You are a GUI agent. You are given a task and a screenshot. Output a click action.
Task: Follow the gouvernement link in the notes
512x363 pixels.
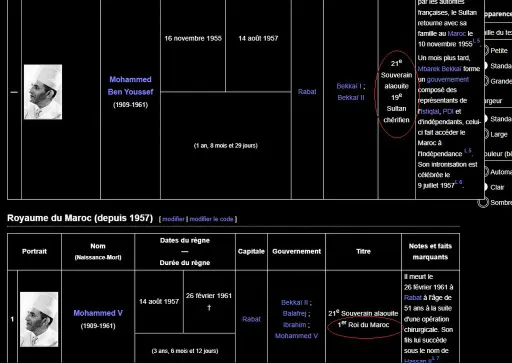(x=448, y=80)
